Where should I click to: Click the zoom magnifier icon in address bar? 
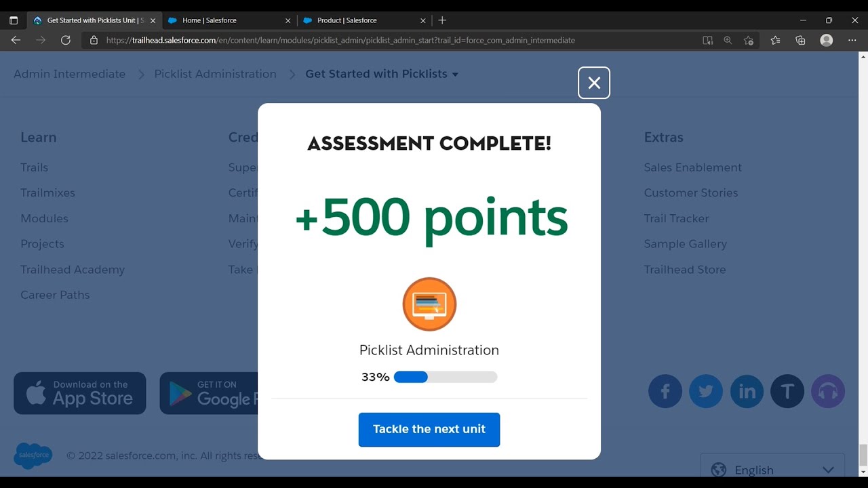728,40
